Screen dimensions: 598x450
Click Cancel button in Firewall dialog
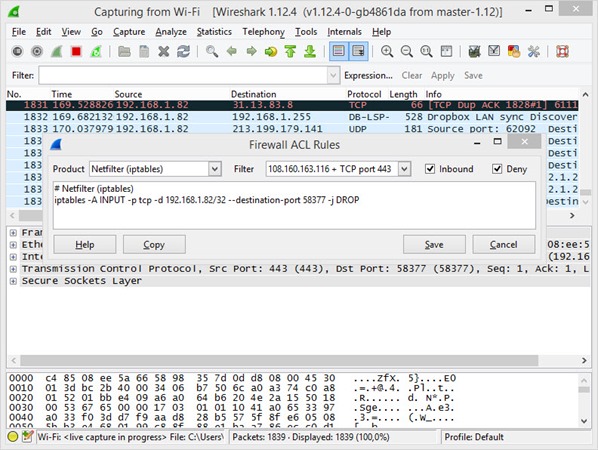coord(503,244)
